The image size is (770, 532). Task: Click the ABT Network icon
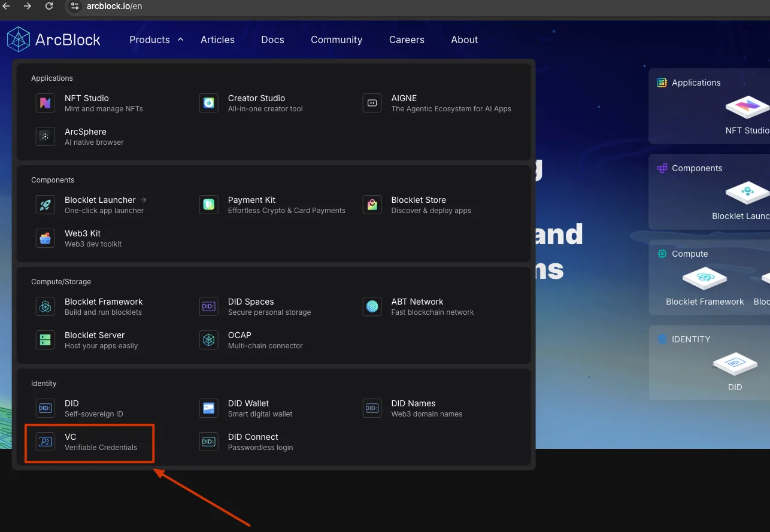(372, 306)
